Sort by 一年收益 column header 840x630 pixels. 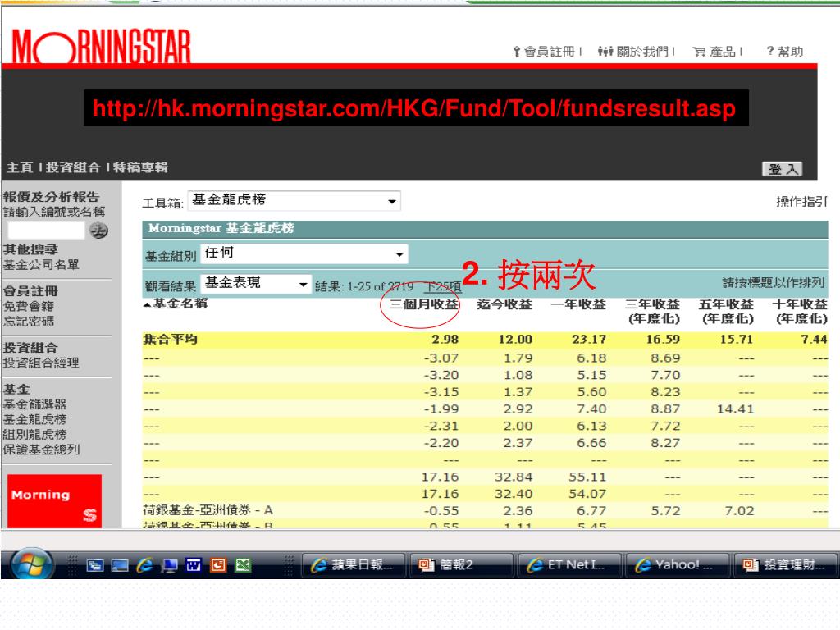tap(578, 304)
